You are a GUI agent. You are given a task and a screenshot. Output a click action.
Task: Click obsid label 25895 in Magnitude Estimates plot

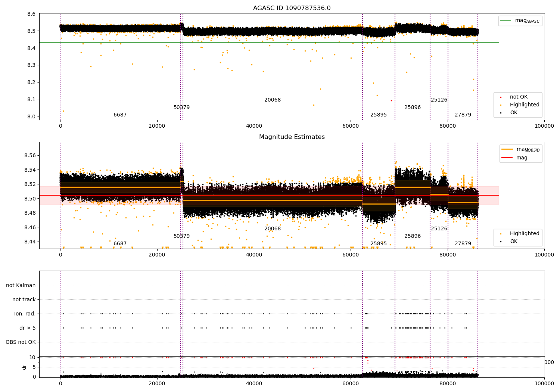tap(379, 244)
